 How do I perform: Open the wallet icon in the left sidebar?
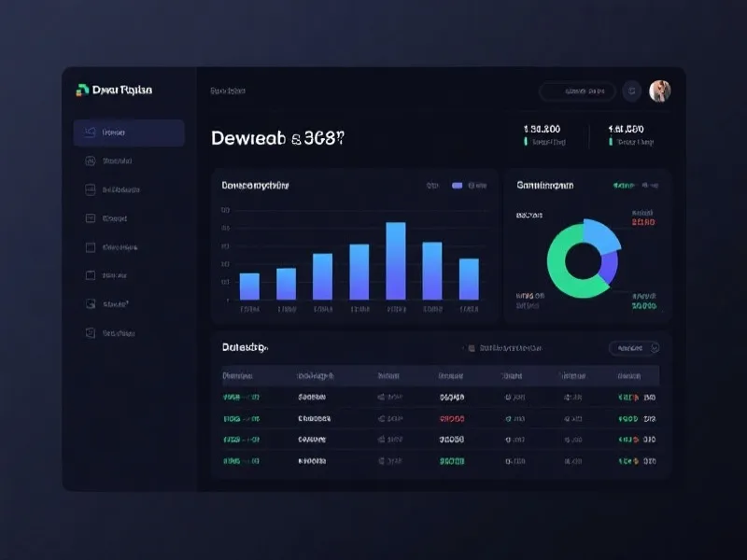coord(90,189)
